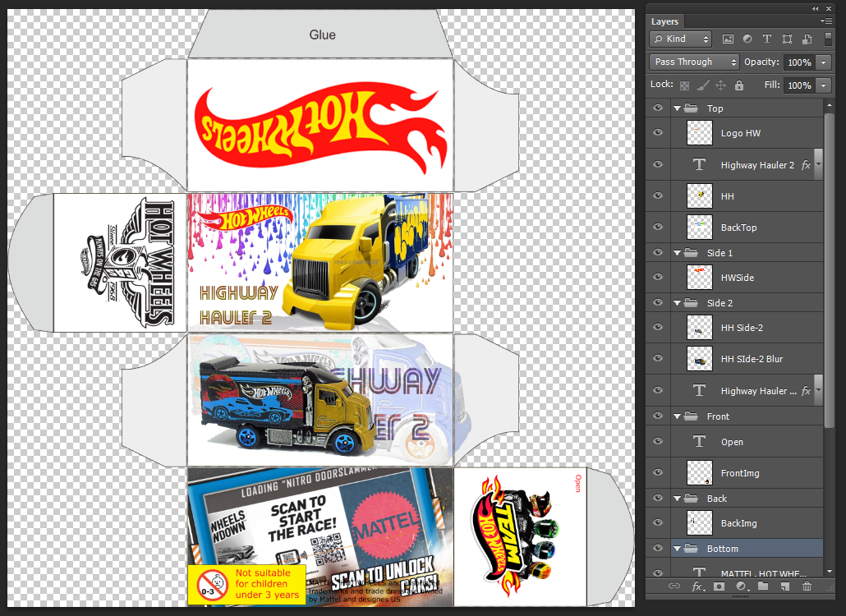Click the fx badge on Highway Hauler 2 layer
This screenshot has height=616, width=846.
tap(806, 165)
